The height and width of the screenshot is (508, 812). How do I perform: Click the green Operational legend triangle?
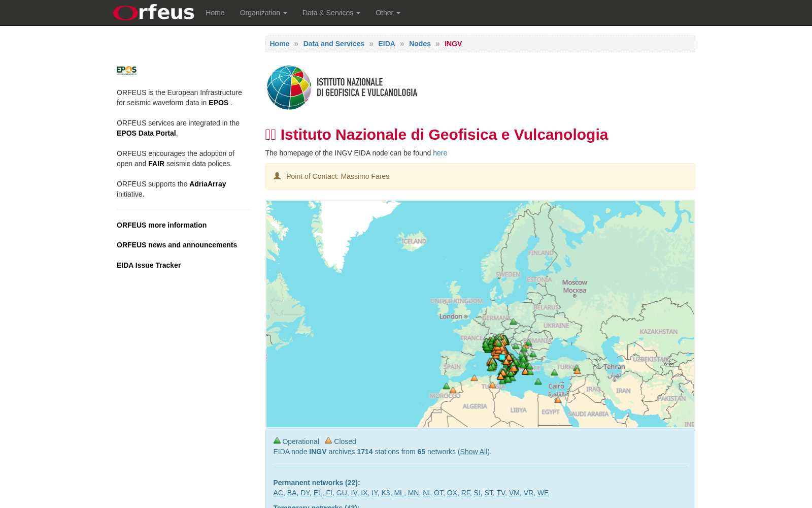coord(277,440)
